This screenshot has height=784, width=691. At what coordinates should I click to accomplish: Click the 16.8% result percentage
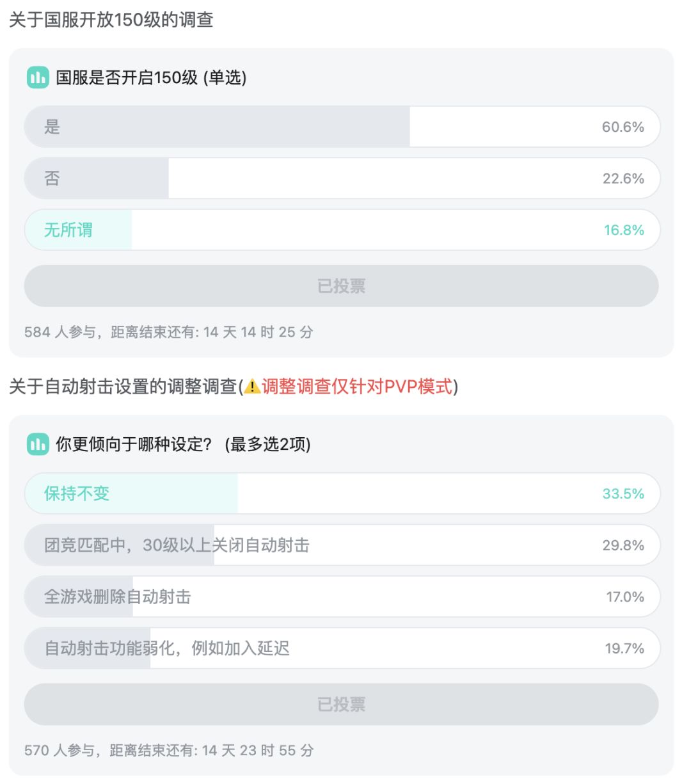[x=624, y=230]
